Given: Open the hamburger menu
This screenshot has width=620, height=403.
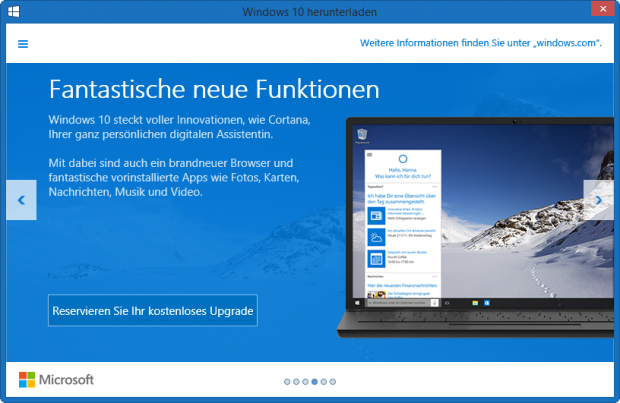Looking at the screenshot, I should pos(23,44).
